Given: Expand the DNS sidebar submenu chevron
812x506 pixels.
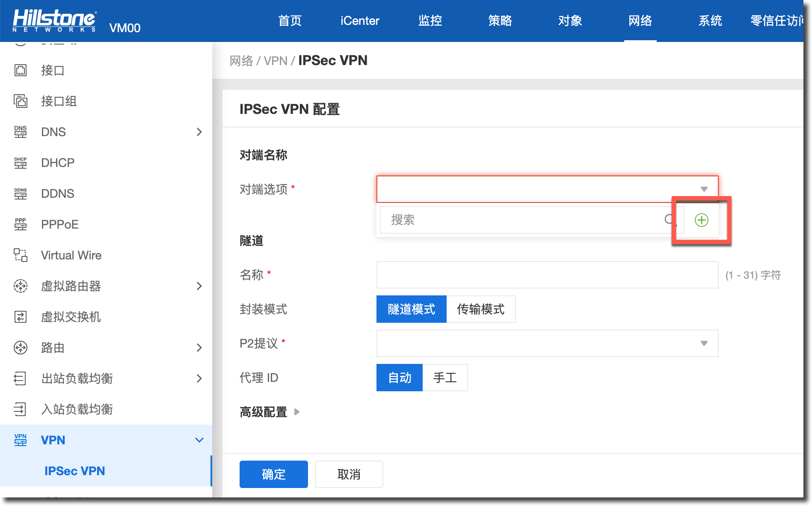Looking at the screenshot, I should click(199, 132).
